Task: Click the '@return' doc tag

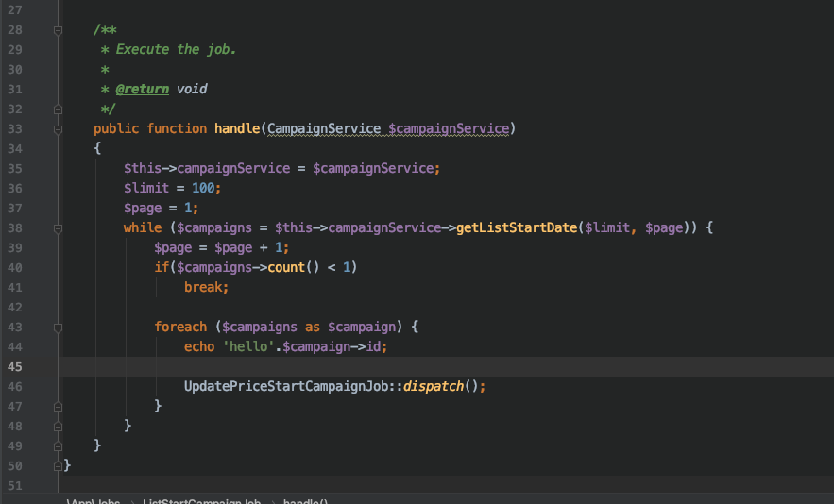Action: click(143, 90)
